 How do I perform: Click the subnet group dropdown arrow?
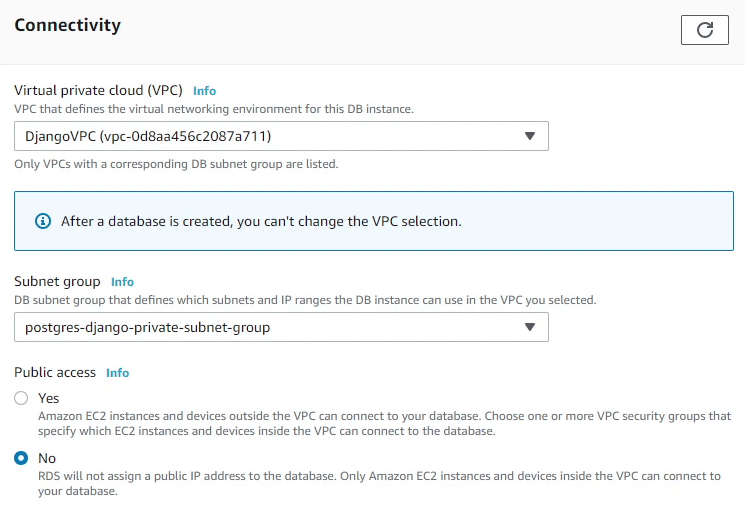530,327
